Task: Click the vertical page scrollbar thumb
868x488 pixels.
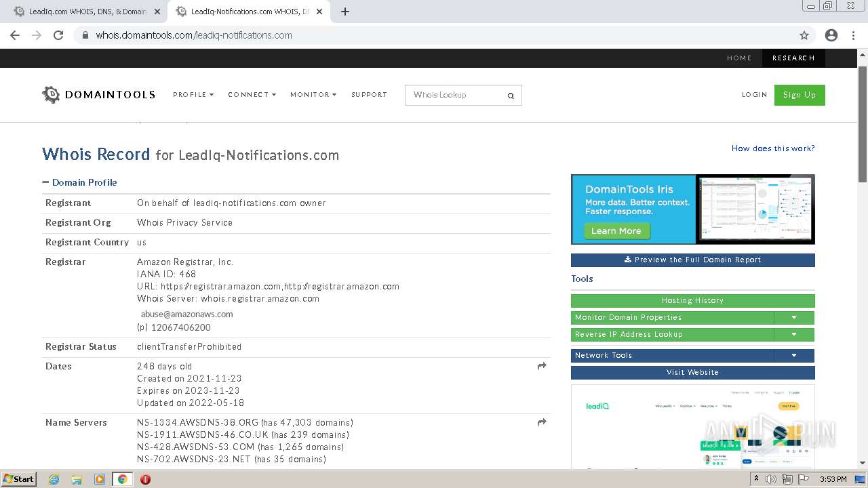Action: click(862, 124)
